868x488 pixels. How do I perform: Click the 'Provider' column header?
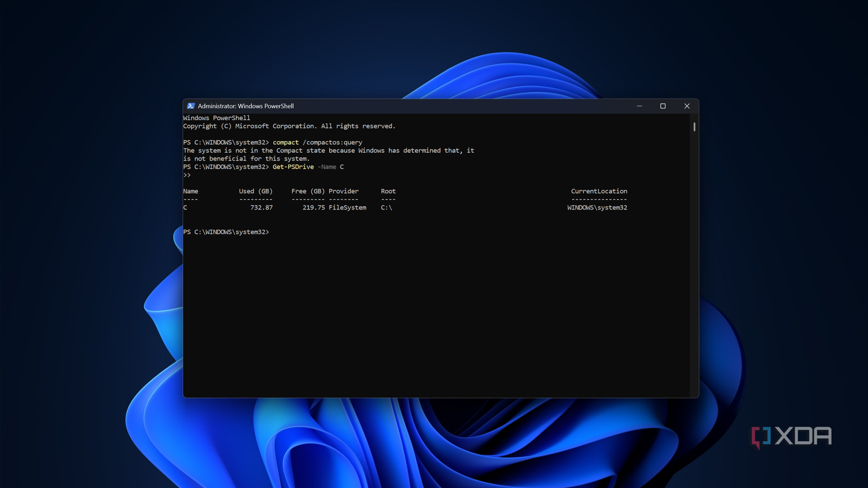pos(344,191)
